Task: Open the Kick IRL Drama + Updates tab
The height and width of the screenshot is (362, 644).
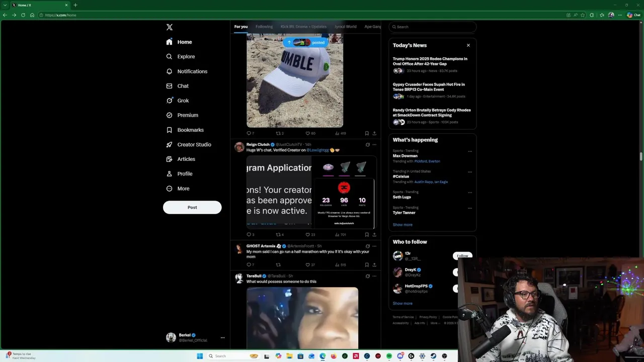Action: (303, 27)
